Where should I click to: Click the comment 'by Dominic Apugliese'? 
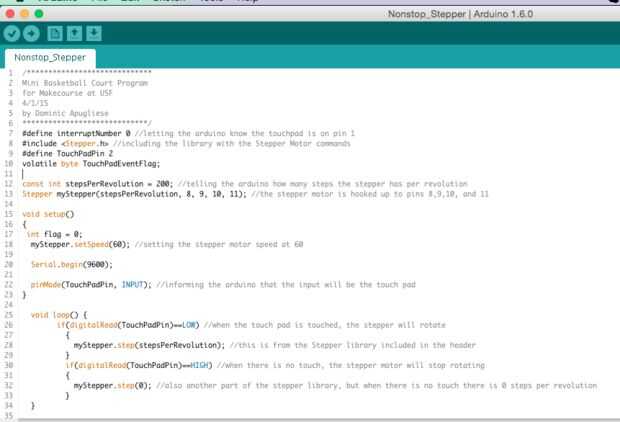(x=65, y=113)
